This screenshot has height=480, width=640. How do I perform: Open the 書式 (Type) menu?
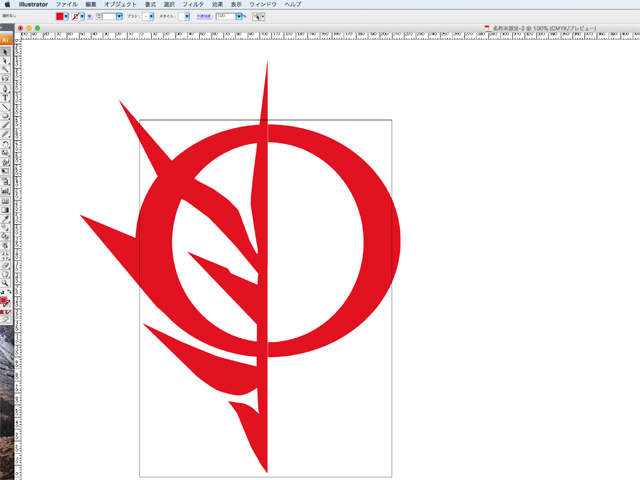tap(150, 4)
